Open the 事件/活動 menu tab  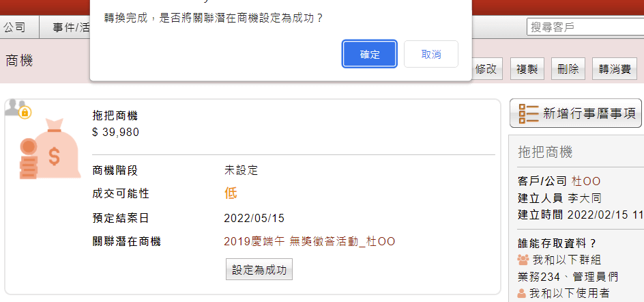[71, 27]
